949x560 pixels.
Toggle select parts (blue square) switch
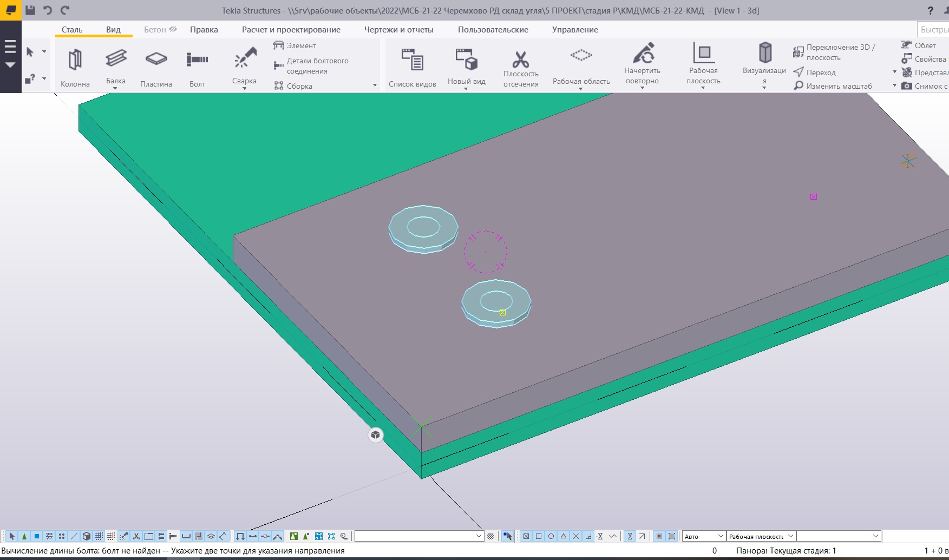tap(36, 536)
